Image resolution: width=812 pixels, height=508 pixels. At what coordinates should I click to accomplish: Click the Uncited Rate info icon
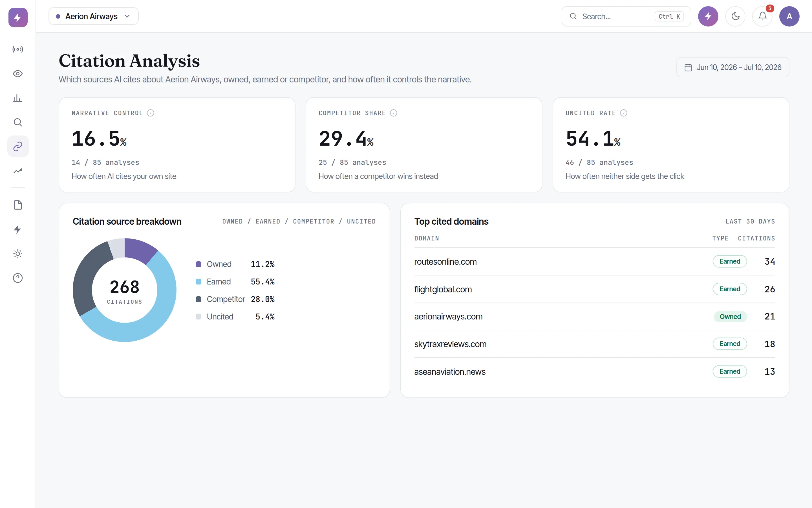(623, 113)
